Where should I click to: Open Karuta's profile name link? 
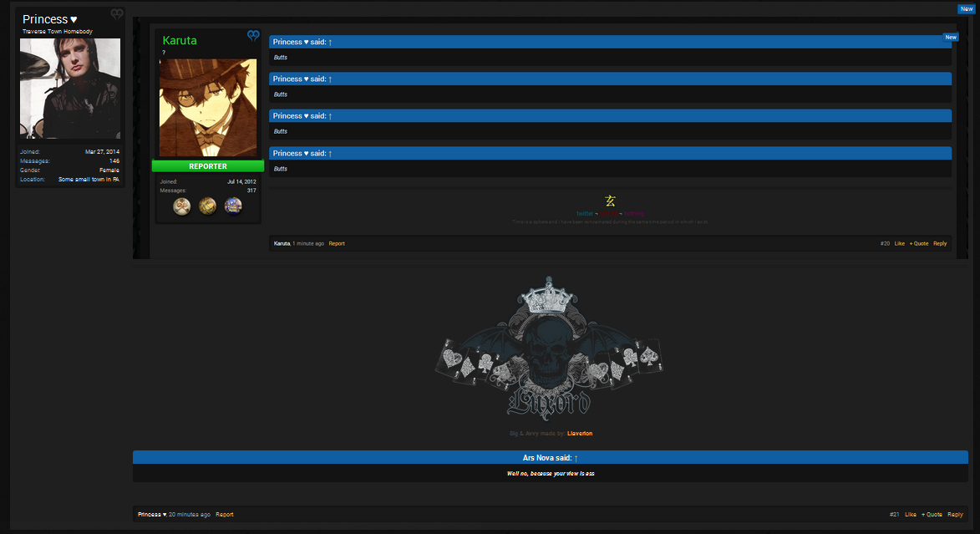point(180,40)
